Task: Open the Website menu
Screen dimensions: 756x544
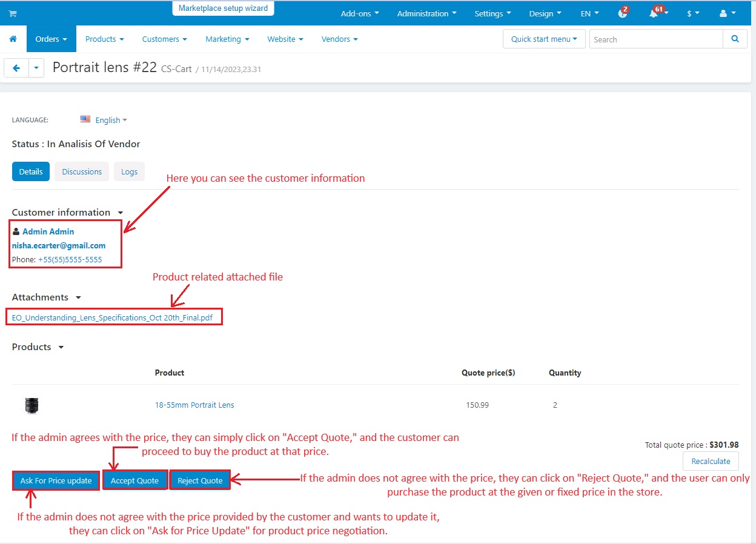Action: pos(285,39)
